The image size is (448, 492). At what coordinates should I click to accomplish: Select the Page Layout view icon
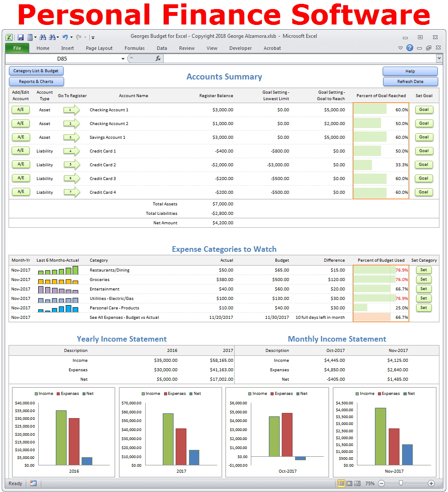point(350,483)
